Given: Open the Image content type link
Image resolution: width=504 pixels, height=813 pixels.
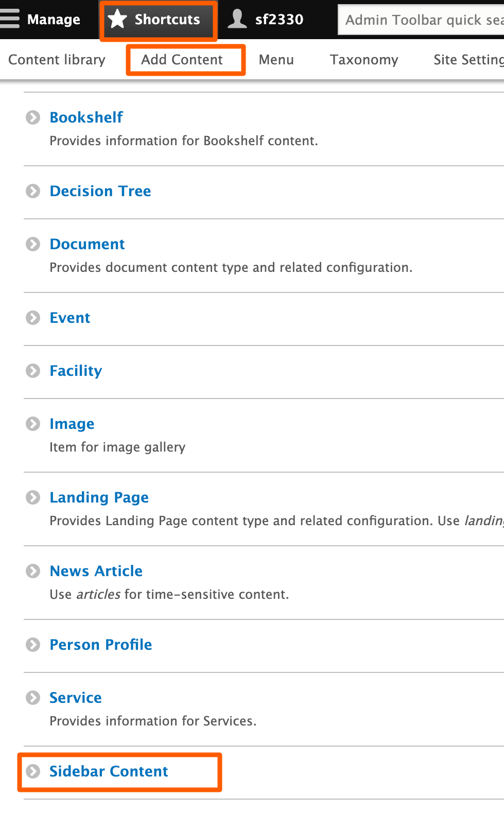Looking at the screenshot, I should coord(72,424).
